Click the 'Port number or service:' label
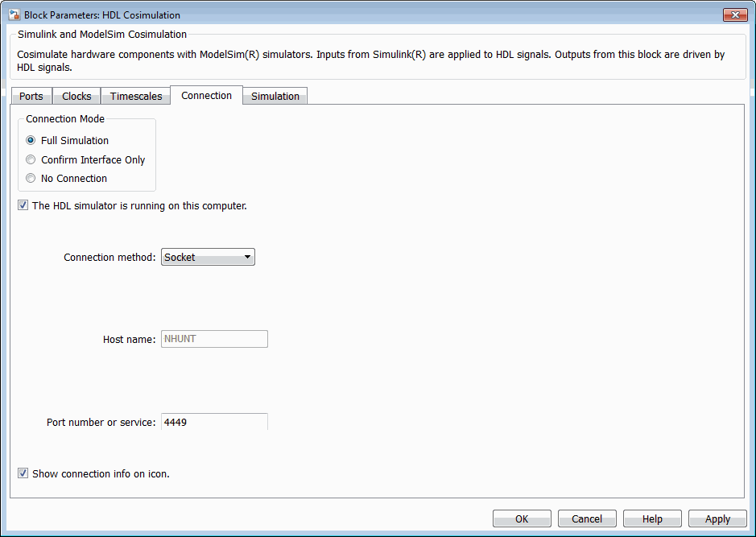Screen dimensions: 756x537 tap(101, 422)
